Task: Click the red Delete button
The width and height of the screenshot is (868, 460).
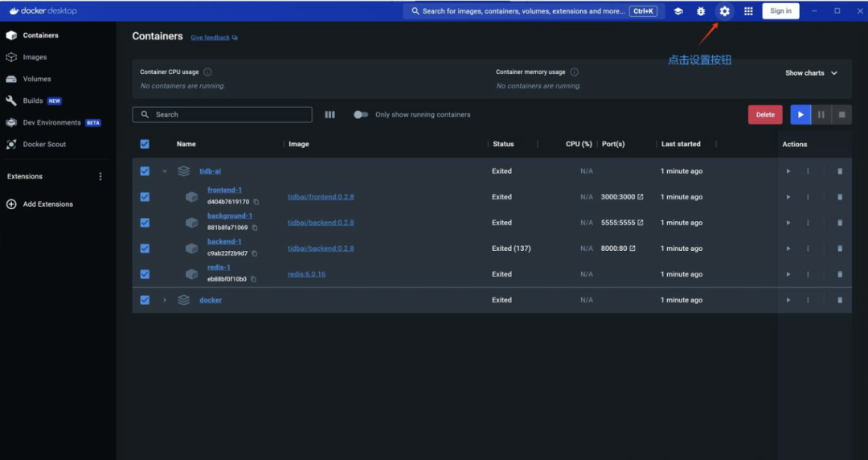Action: coord(765,115)
